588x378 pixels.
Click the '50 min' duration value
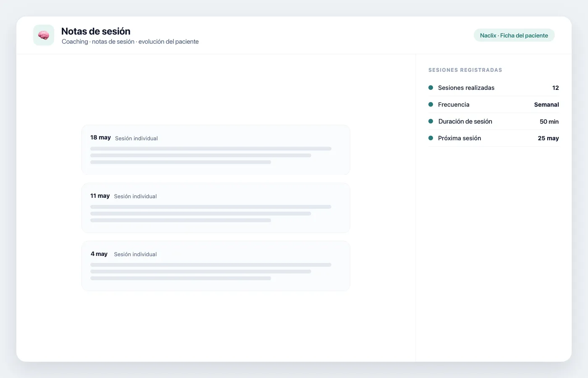point(549,121)
